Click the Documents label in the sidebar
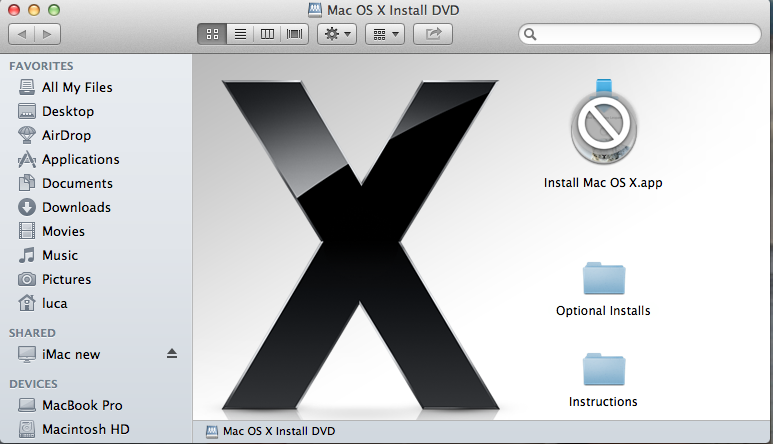Viewport: 773px width, 444px height. click(77, 183)
